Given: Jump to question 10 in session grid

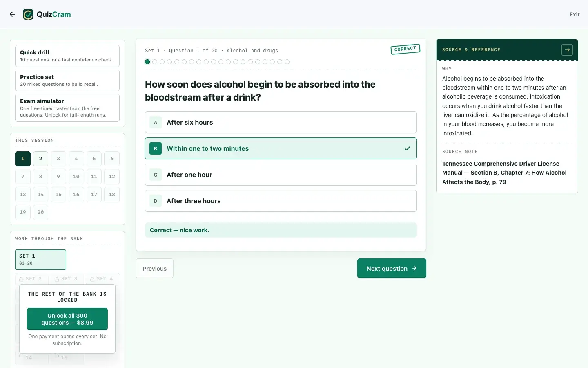Looking at the screenshot, I should (76, 177).
